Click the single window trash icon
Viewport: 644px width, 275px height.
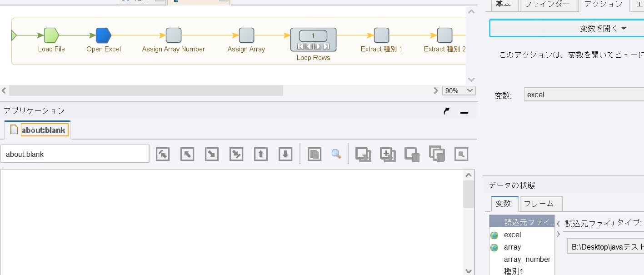412,155
